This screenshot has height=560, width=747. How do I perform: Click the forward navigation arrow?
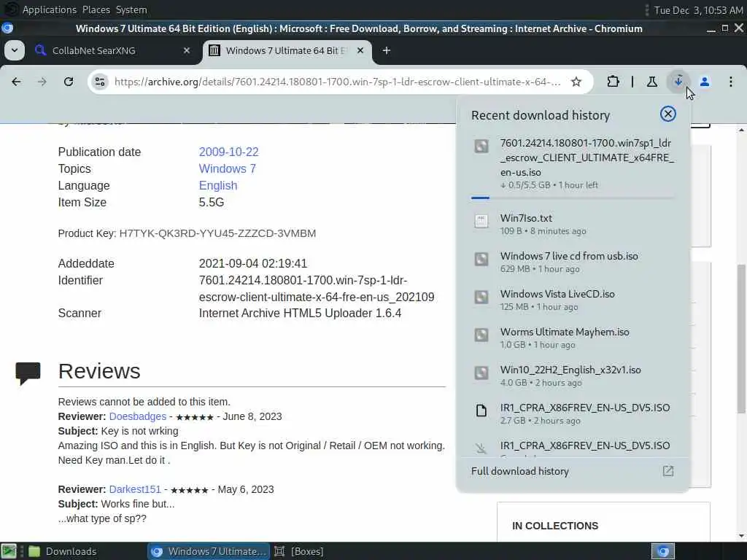coord(42,82)
